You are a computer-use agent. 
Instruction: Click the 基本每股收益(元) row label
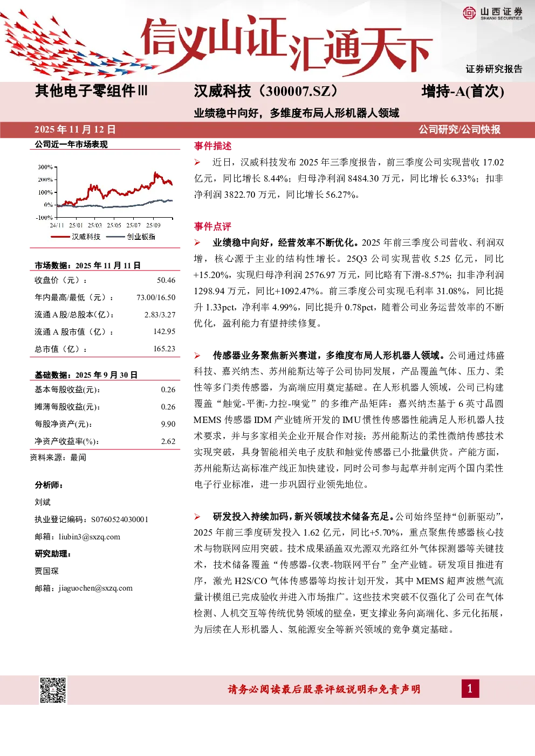67,390
